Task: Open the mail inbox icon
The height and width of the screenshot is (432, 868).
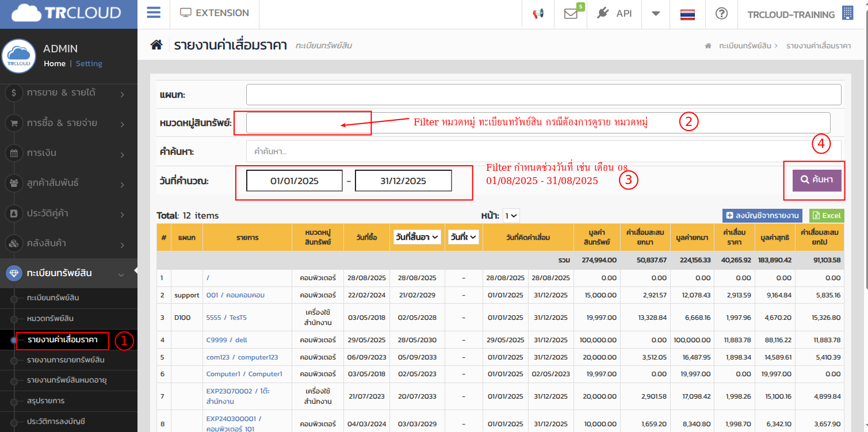Action: [x=571, y=14]
